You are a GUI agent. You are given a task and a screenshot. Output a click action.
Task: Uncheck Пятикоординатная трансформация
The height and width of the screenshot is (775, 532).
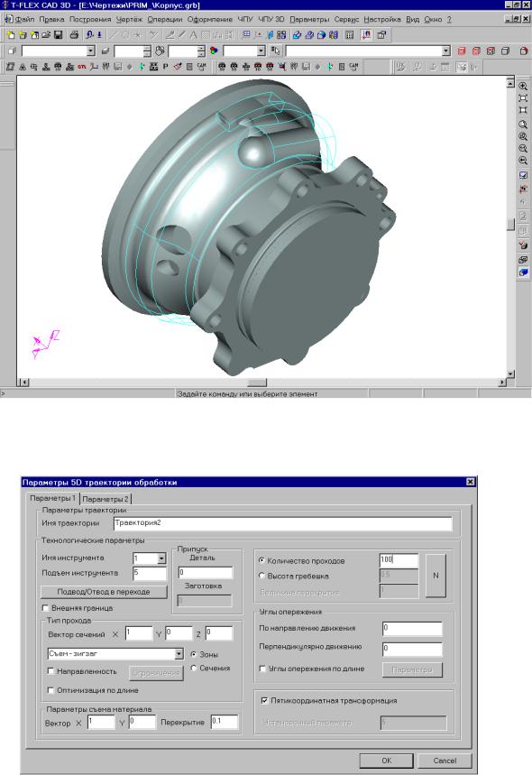[264, 700]
